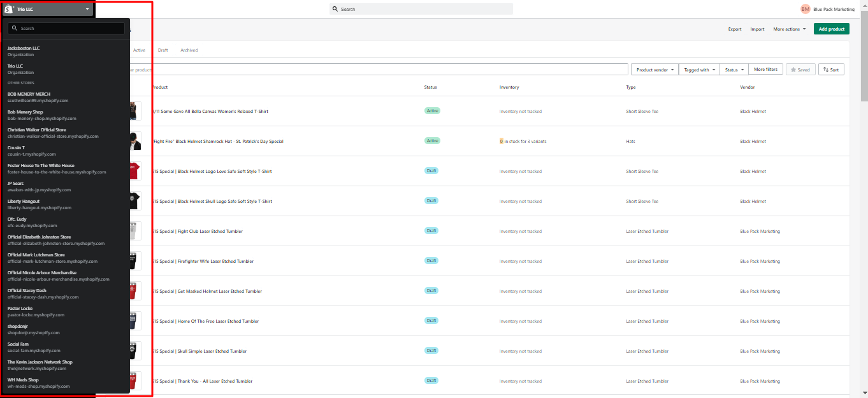Image resolution: width=868 pixels, height=398 pixels.
Task: Click the Export link
Action: 735,29
